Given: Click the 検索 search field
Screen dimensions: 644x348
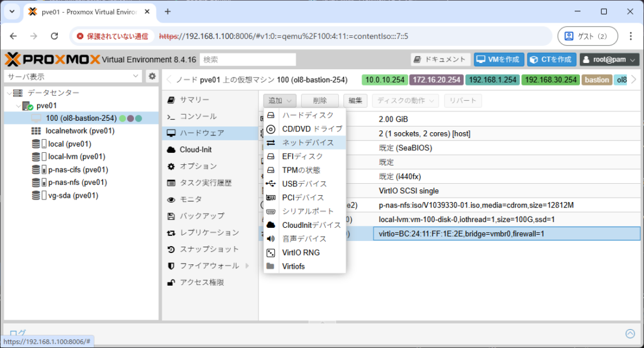Looking at the screenshot, I should [248, 60].
